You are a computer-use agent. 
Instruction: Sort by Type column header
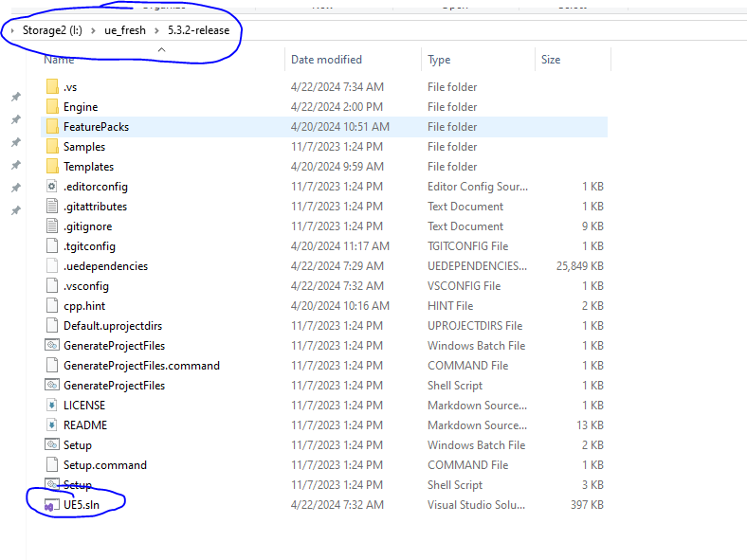(439, 60)
